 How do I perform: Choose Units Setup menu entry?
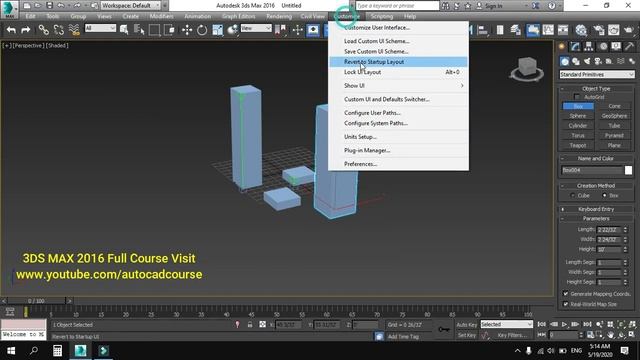pos(398,137)
